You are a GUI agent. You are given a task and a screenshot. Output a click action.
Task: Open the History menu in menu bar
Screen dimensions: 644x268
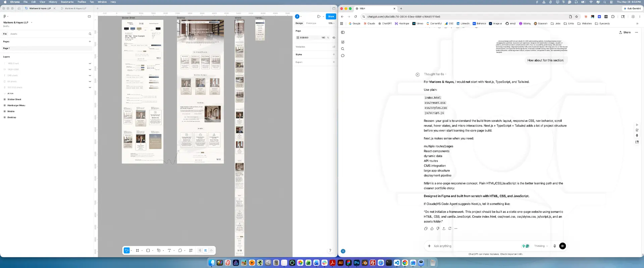tap(53, 2)
